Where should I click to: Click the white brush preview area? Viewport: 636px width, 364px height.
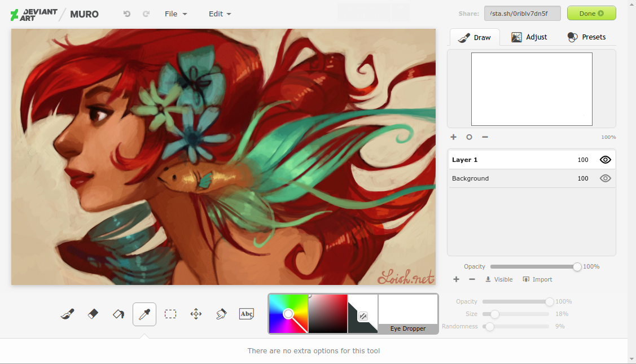[408, 309]
